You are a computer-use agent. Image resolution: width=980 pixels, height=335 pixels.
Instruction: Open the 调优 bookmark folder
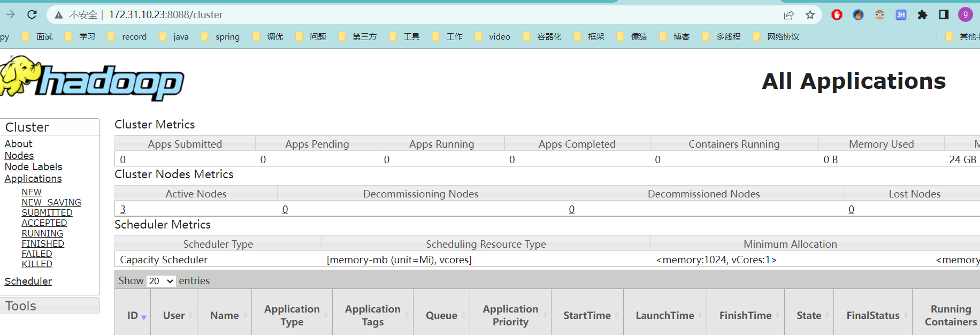click(x=268, y=36)
